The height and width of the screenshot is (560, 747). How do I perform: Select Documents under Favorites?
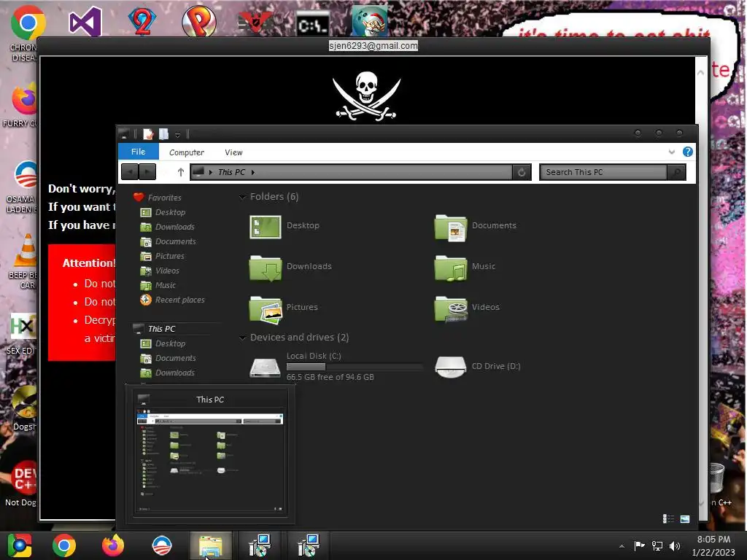168,241
